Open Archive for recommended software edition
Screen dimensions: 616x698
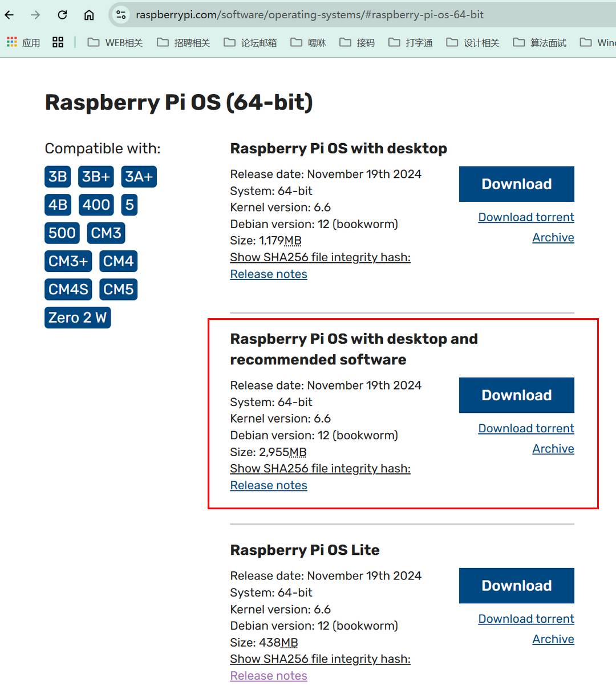[x=553, y=449]
